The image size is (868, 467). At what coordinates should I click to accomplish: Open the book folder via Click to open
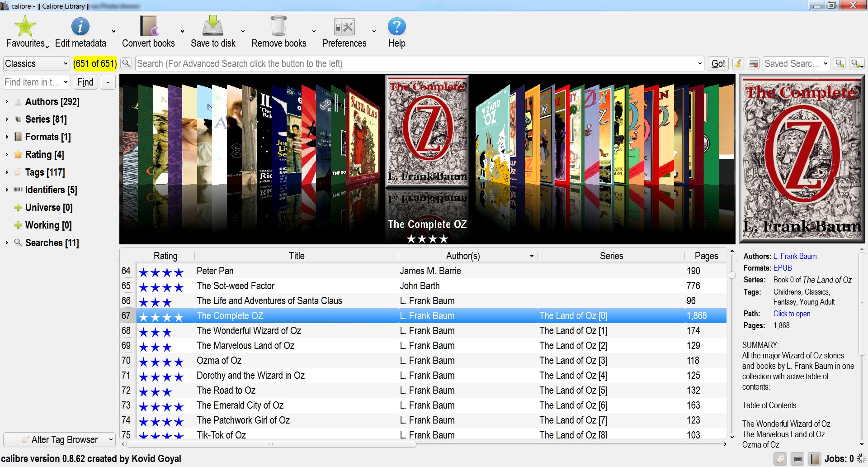click(x=792, y=314)
